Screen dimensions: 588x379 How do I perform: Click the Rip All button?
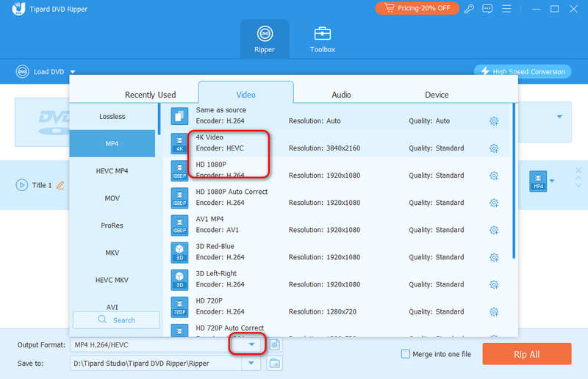[x=527, y=354]
